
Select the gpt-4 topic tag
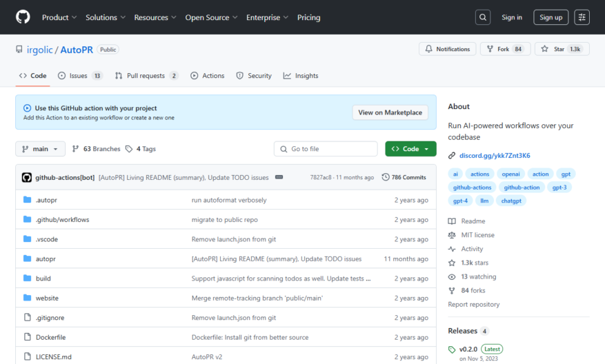point(460,201)
